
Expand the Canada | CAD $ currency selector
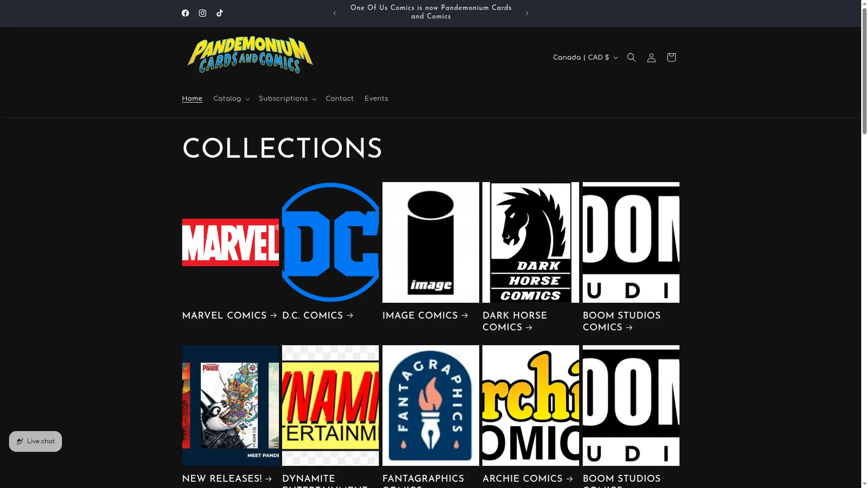585,57
